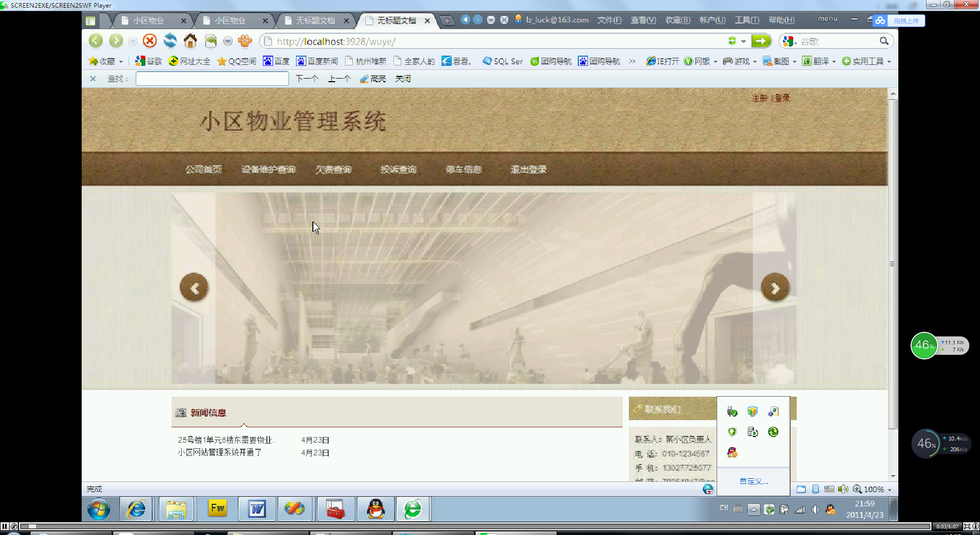Stop page loading with red X icon
Image resolution: width=980 pixels, height=535 pixels.
(x=150, y=41)
